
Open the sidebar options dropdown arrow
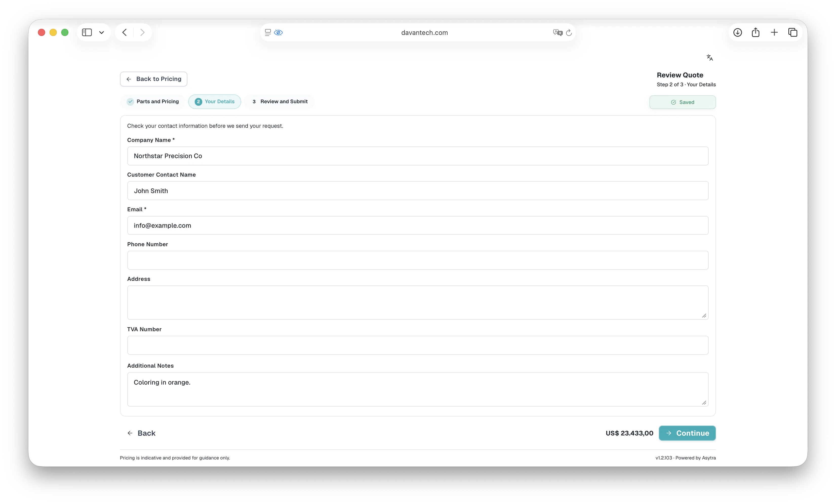coord(102,33)
